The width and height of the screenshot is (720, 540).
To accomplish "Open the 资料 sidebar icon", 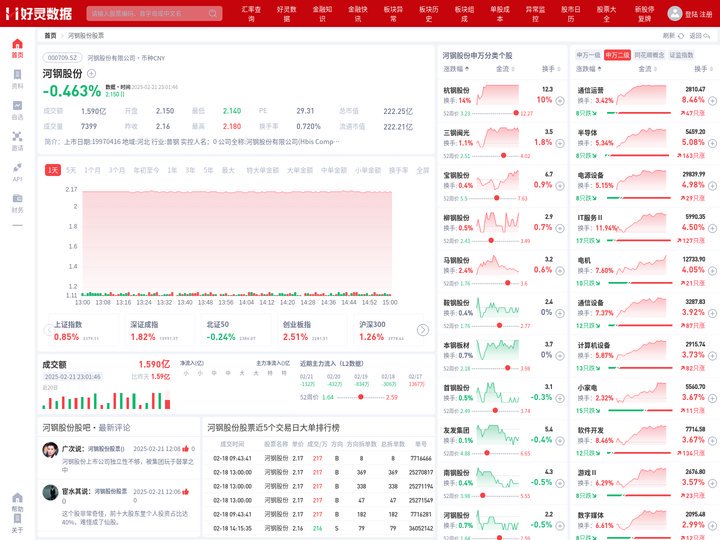I will pos(17,75).
